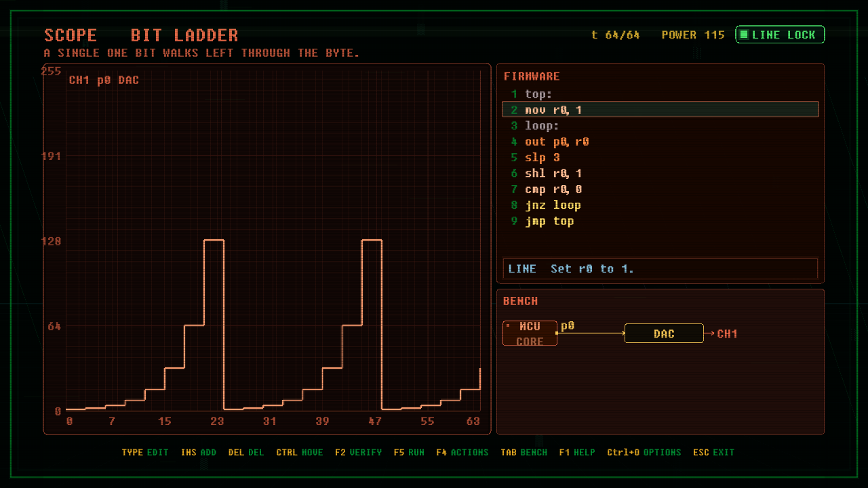Click the F2 VERIFY shortcut
Image resolution: width=868 pixels, height=488 pixels.
click(x=358, y=452)
